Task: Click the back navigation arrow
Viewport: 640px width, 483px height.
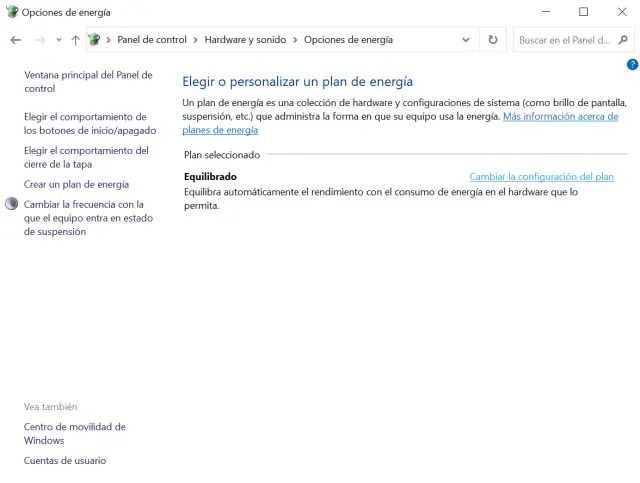Action: point(15,40)
